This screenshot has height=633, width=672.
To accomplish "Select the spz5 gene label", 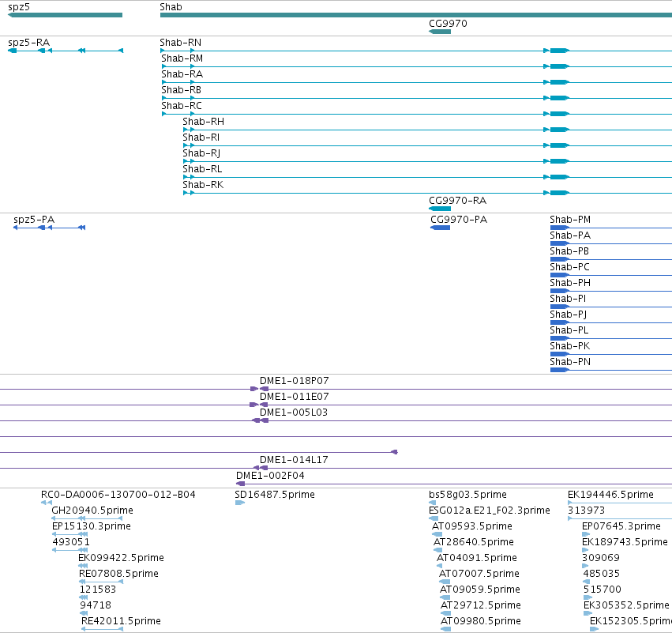I will coord(19,7).
